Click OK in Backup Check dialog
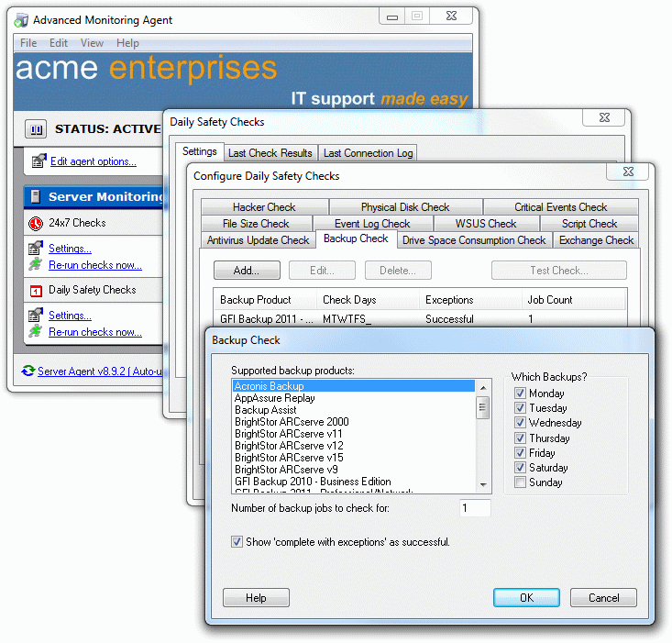 point(526,597)
